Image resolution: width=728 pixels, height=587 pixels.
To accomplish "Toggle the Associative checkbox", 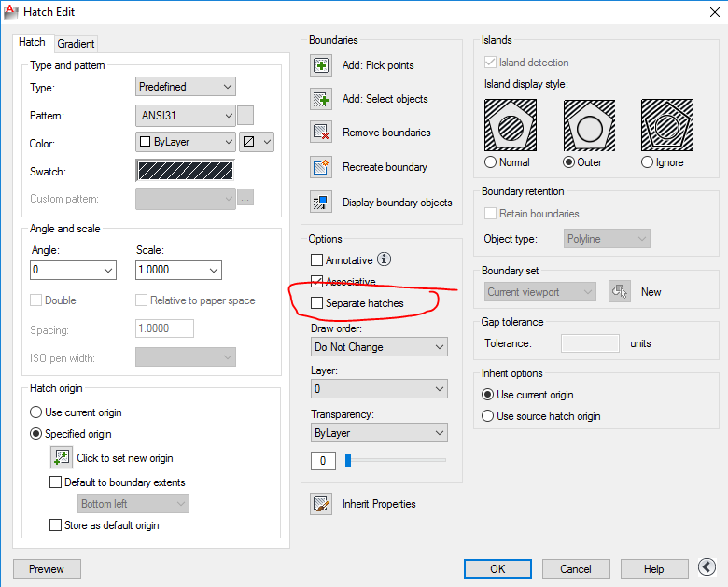I will click(x=316, y=282).
